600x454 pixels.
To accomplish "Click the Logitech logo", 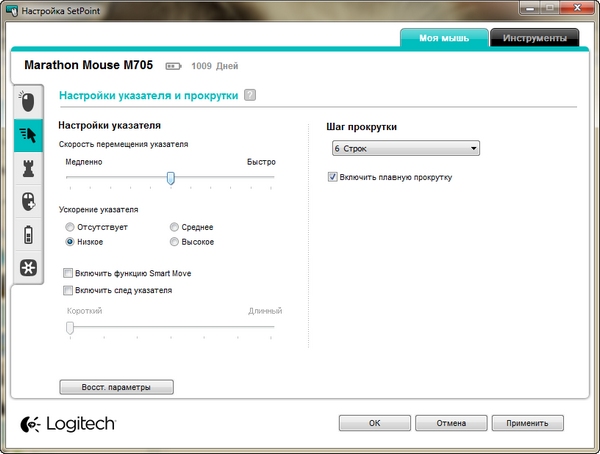I will coord(66,424).
